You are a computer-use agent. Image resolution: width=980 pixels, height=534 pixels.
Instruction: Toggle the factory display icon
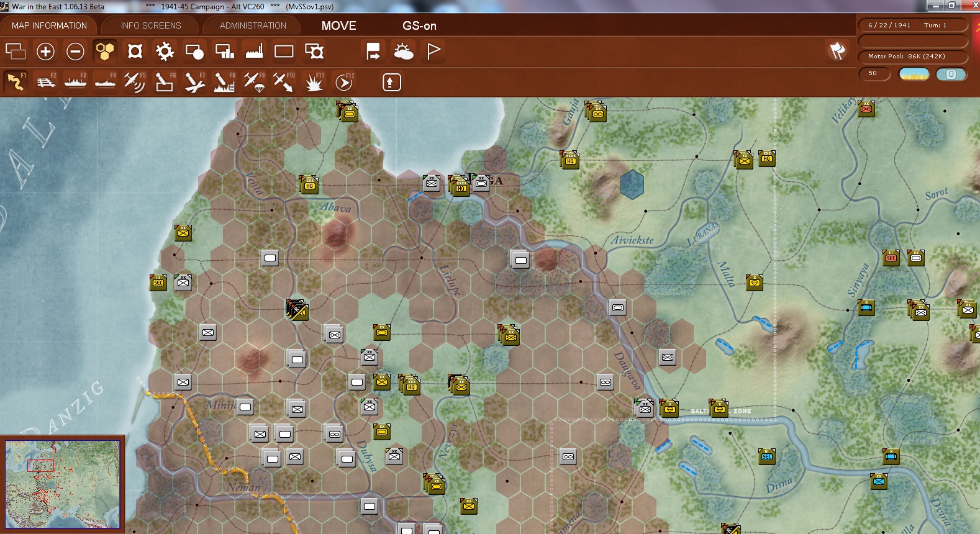pyautogui.click(x=254, y=51)
